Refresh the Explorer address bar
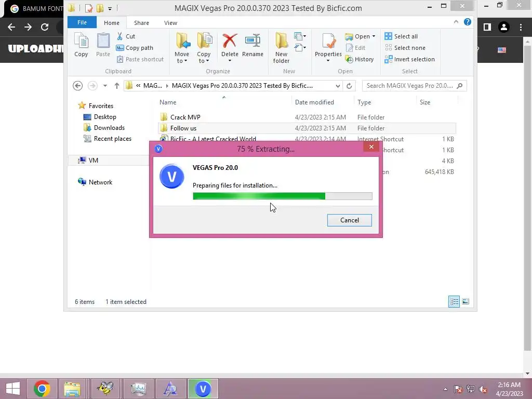This screenshot has width=532, height=399. click(349, 86)
